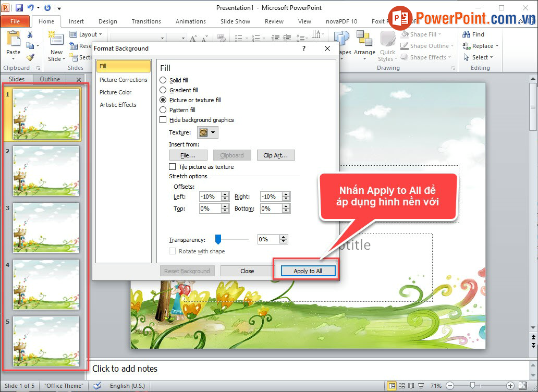Open the Picture Corrections category
The image size is (538, 392).
pos(123,80)
